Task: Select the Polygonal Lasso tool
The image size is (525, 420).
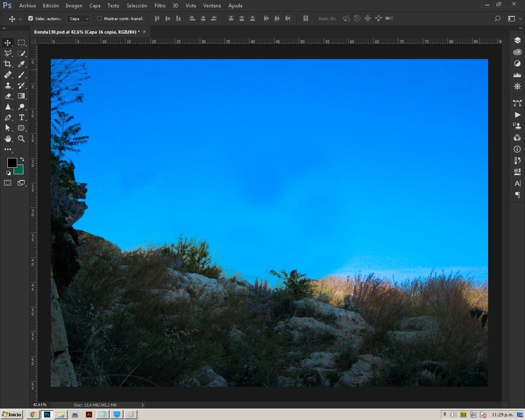Action: tap(8, 53)
